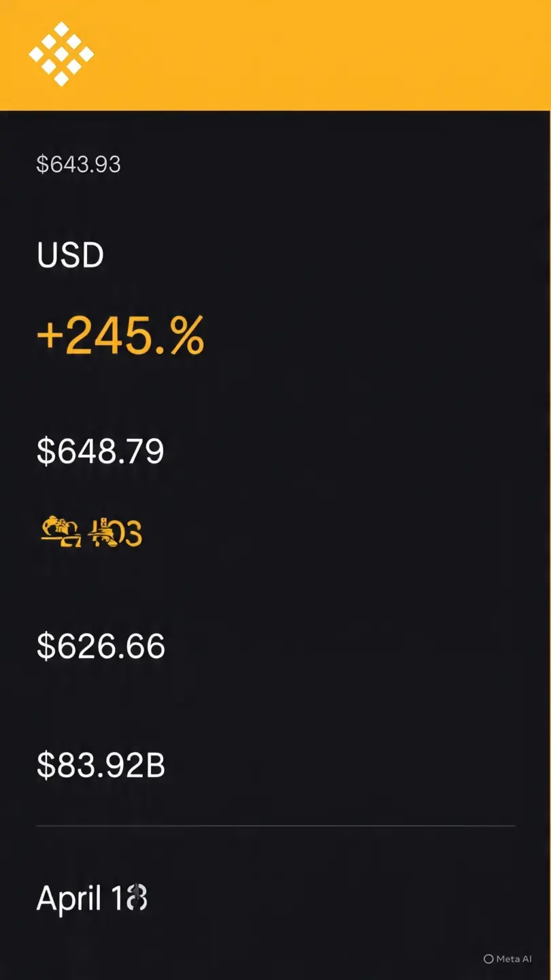The width and height of the screenshot is (551, 980).
Task: Tap the white diamond-grid logo
Action: pos(61,54)
